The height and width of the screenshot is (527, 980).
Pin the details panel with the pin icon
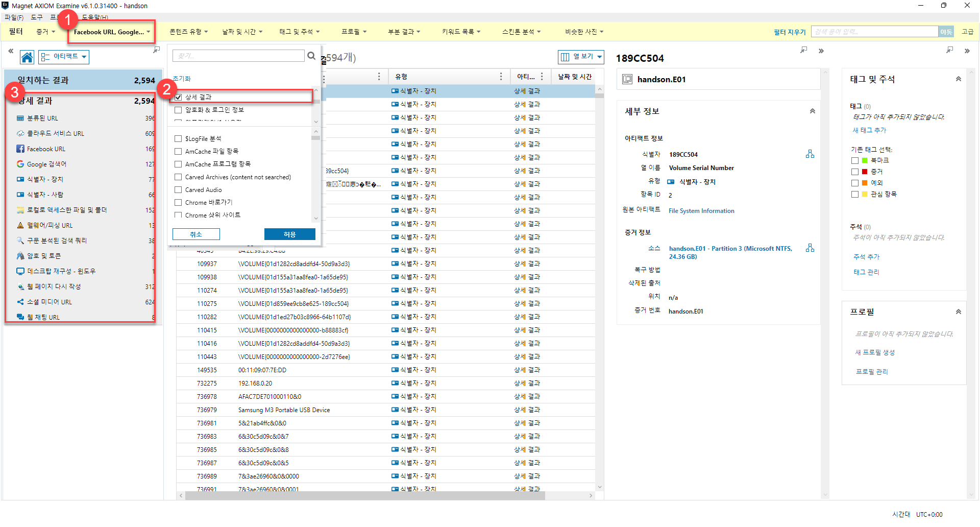coord(803,50)
